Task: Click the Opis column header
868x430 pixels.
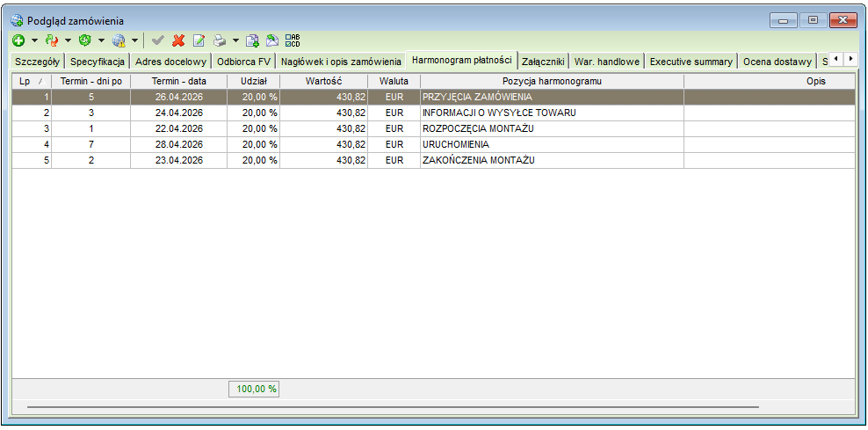Action: (770, 82)
